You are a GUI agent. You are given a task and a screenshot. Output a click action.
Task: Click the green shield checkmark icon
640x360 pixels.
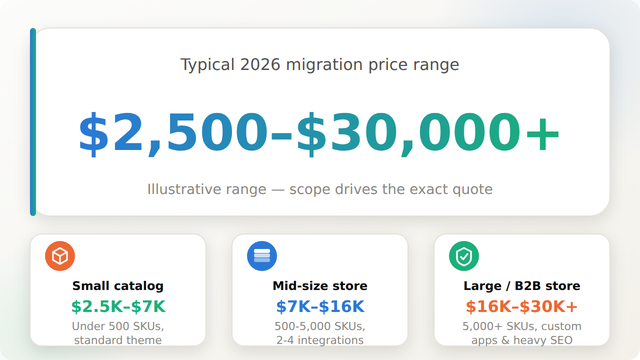click(464, 256)
